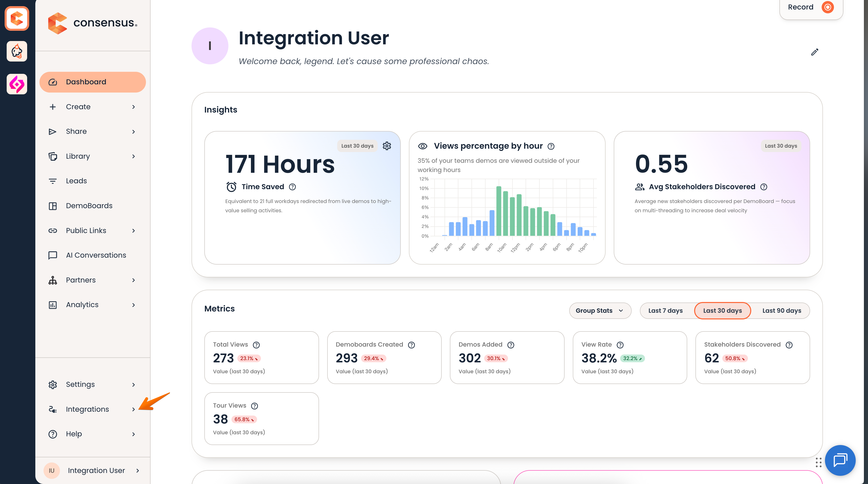Viewport: 868px width, 484px height.
Task: Click the drag handle dots near chat
Action: coord(819,462)
